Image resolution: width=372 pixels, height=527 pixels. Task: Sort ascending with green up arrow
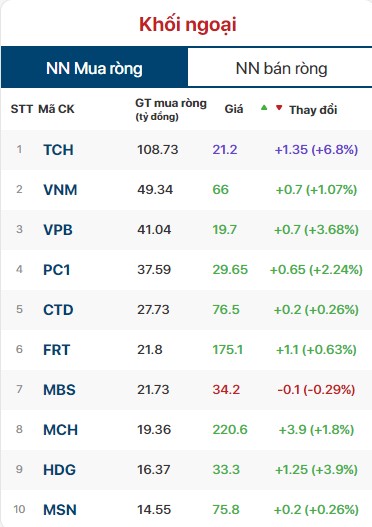point(264,108)
